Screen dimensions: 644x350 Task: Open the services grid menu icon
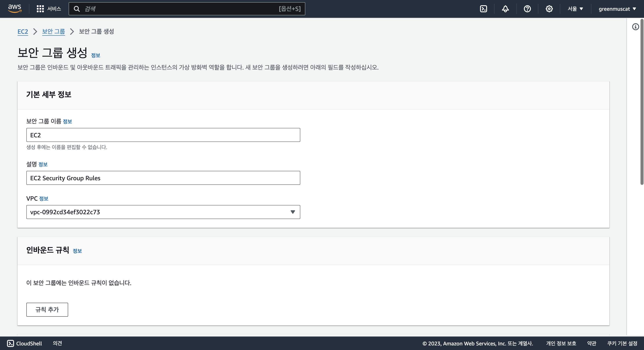pos(40,9)
